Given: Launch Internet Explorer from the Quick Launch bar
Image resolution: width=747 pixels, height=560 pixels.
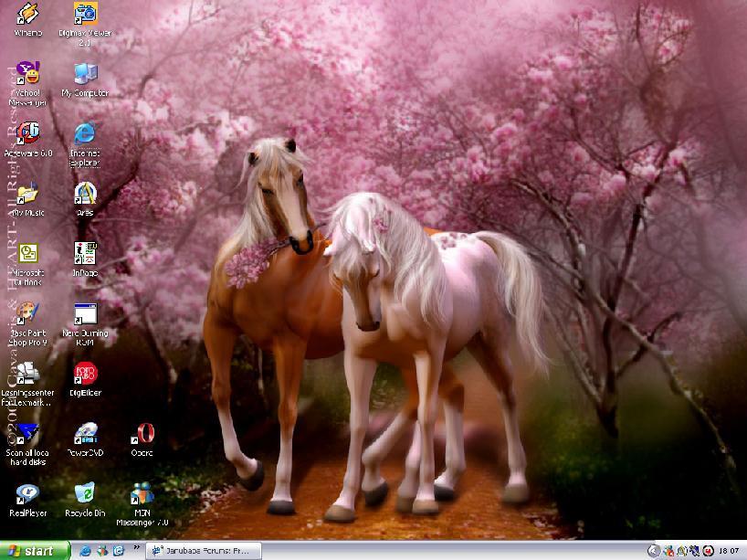Looking at the screenshot, I should pyautogui.click(x=86, y=551).
